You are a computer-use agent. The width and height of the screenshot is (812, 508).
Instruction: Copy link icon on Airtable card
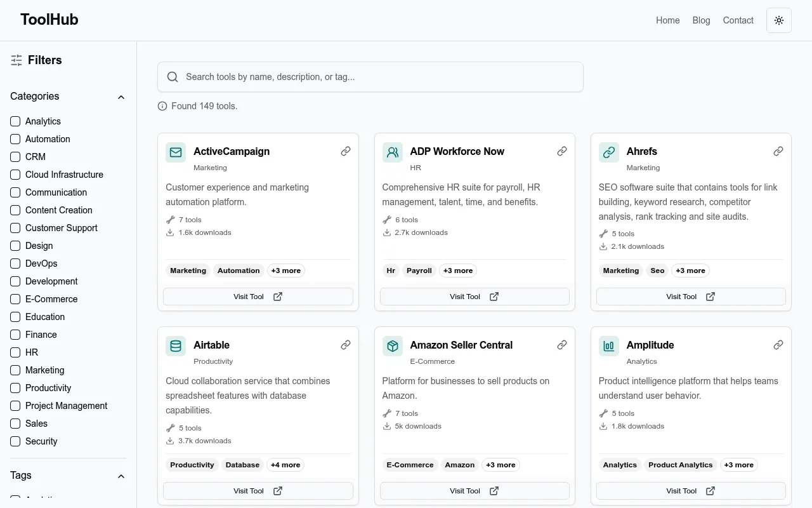pyautogui.click(x=346, y=345)
